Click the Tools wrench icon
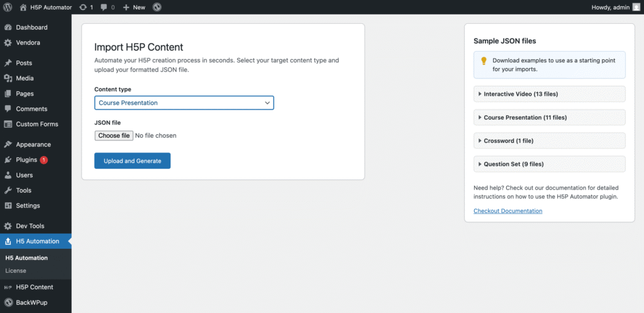The width and height of the screenshot is (644, 313). point(8,190)
